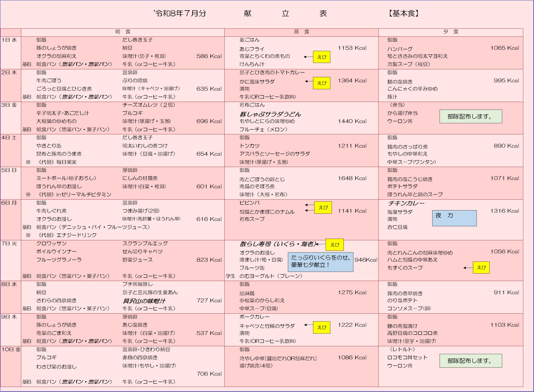This screenshot has height=392, width=534.
Task: Click the えび label near もずくのスープ
Action: [481, 267]
